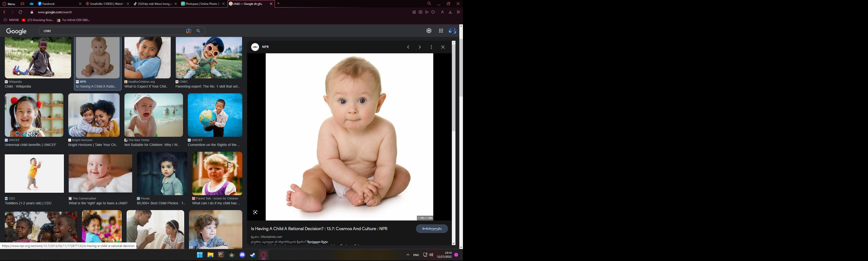Click the visit button beside NPR article title
The height and width of the screenshot is (261, 868).
[432, 229]
